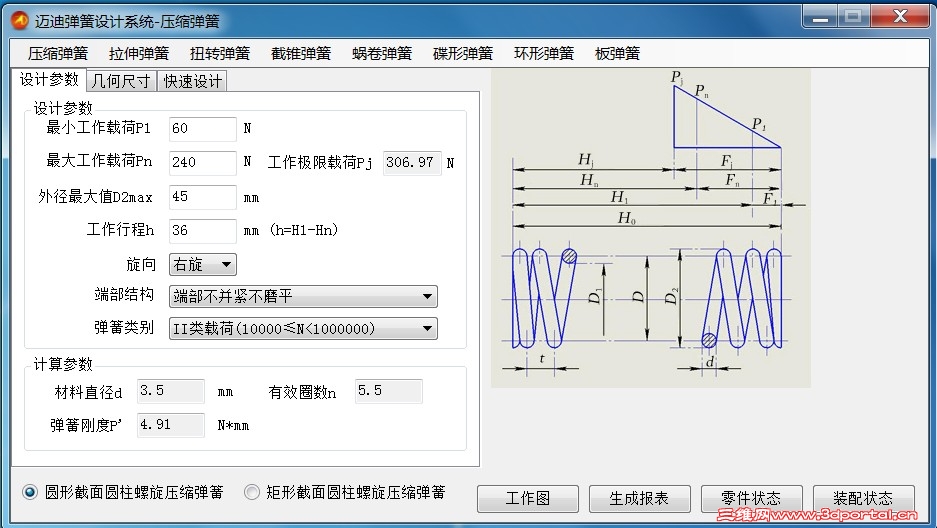Open the 弹簧类别 dropdown

point(303,329)
